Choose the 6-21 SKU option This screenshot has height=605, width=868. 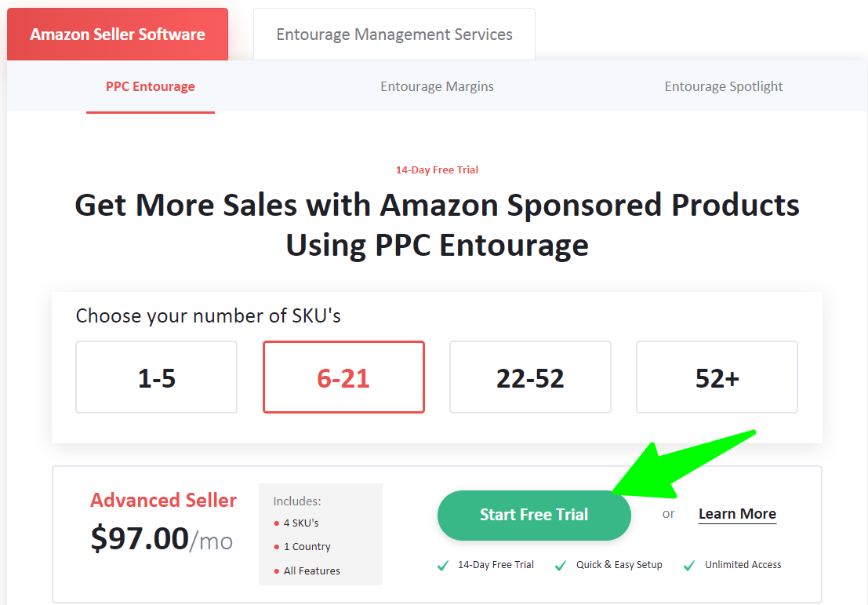coord(343,377)
